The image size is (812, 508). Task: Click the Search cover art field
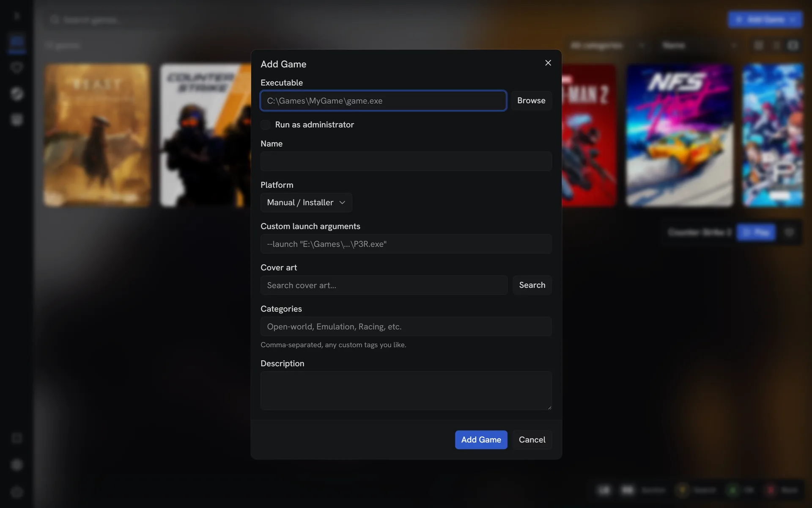(384, 285)
